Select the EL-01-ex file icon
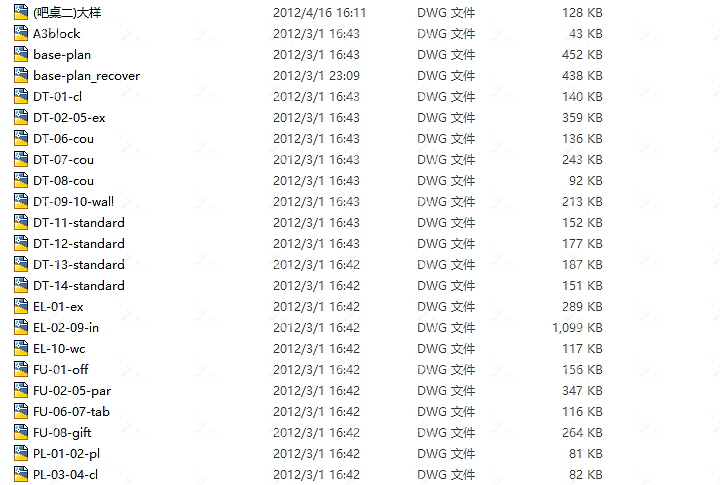 point(21,306)
